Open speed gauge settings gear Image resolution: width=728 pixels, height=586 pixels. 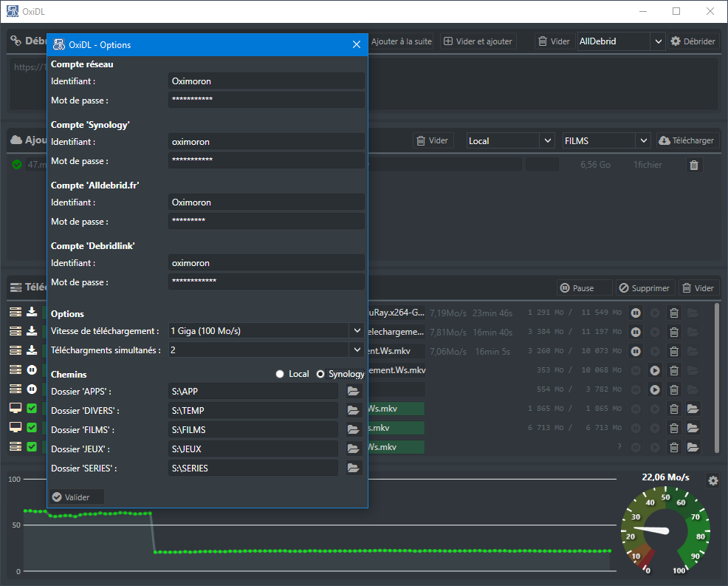[713, 480]
